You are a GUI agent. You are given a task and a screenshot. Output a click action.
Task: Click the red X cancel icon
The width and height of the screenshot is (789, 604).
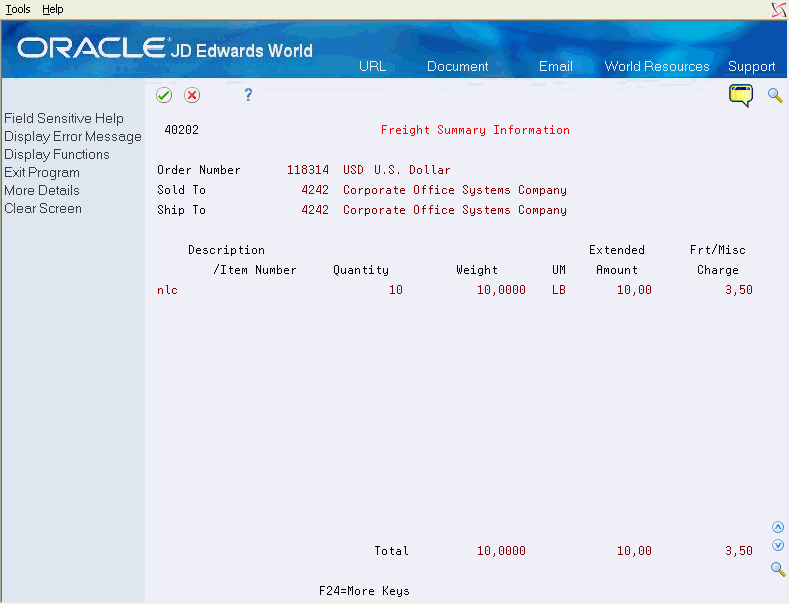(192, 95)
